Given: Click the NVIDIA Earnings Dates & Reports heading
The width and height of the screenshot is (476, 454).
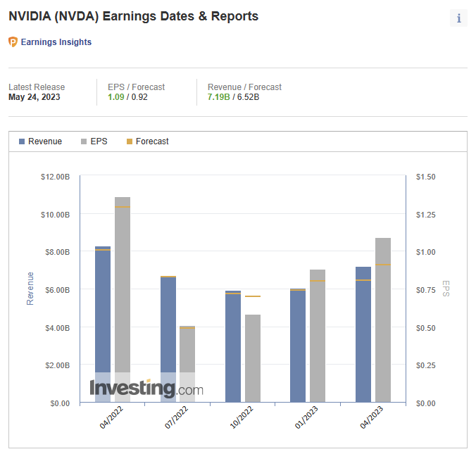Looking at the screenshot, I should (134, 16).
